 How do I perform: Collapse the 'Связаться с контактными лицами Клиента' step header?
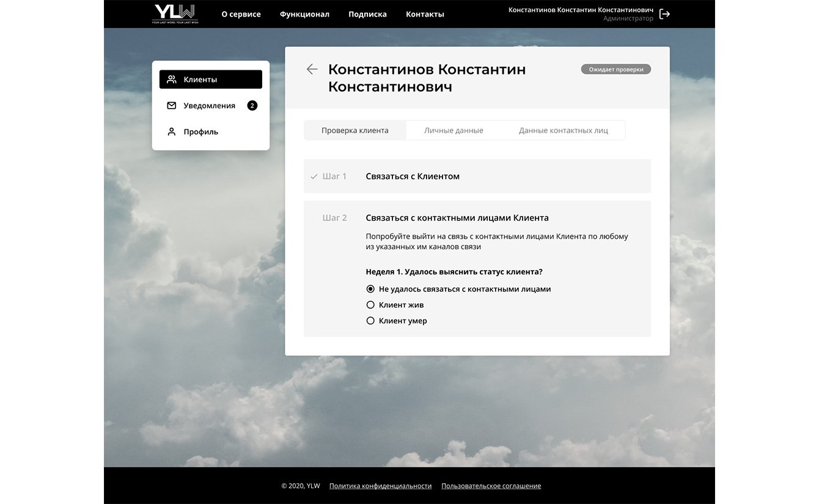457,217
